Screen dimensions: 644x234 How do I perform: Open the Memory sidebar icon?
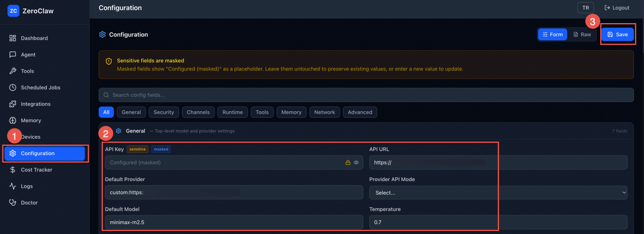coord(13,120)
